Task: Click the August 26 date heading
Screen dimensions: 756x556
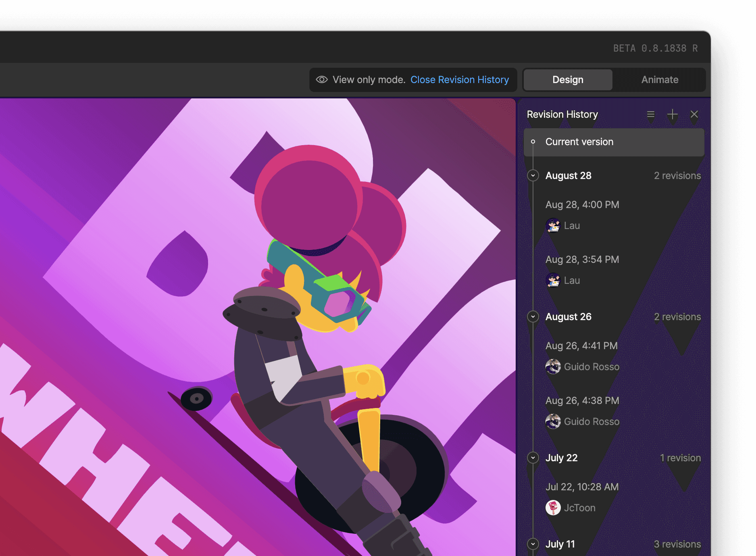Action: 568,317
